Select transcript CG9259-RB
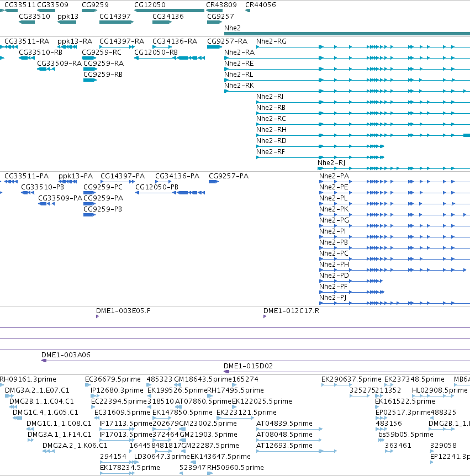The width and height of the screenshot is (470, 476). coord(103,75)
